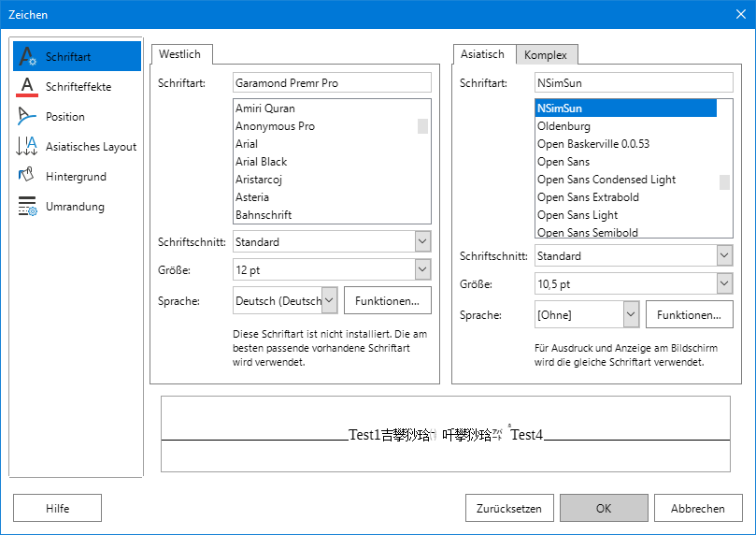Select the Asiatisch tab
Image resolution: width=756 pixels, height=535 pixels.
pos(482,54)
